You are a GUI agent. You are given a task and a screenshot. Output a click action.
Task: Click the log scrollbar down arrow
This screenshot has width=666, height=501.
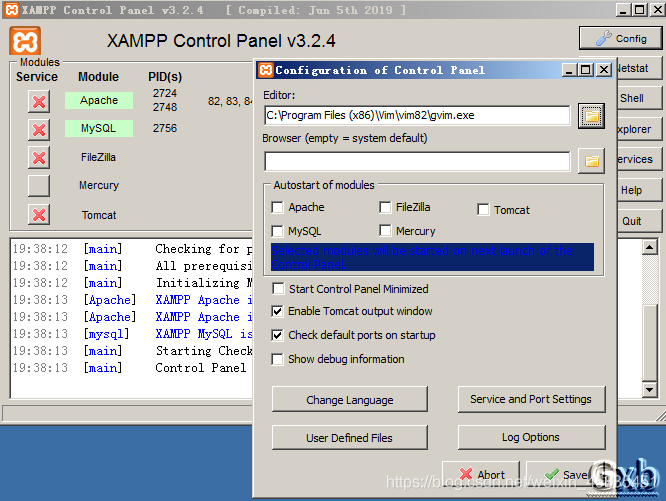[x=649, y=389]
